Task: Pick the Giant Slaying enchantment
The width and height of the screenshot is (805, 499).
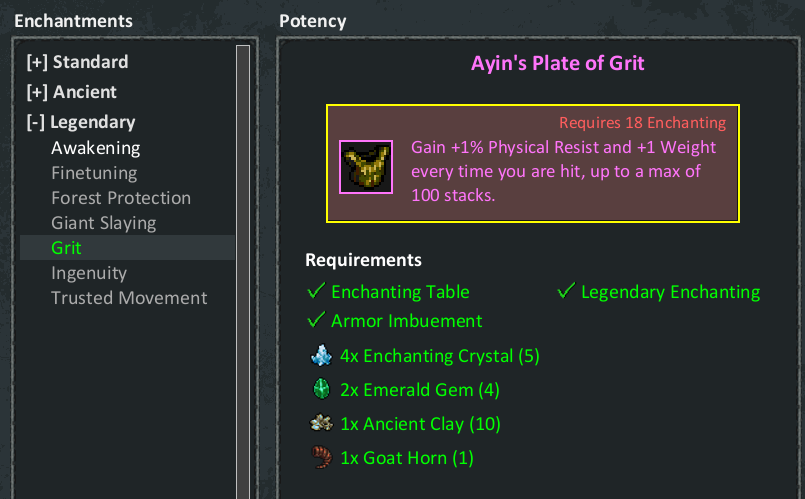Action: click(x=104, y=223)
